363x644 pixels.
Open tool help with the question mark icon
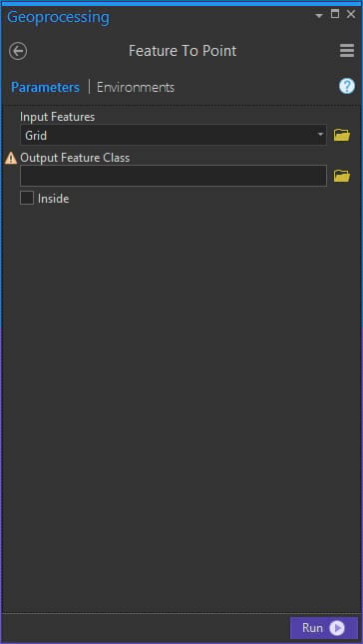pos(347,87)
